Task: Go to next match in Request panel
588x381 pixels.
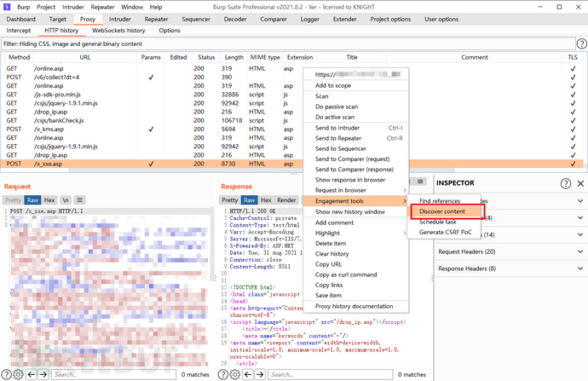Action: pyautogui.click(x=43, y=374)
